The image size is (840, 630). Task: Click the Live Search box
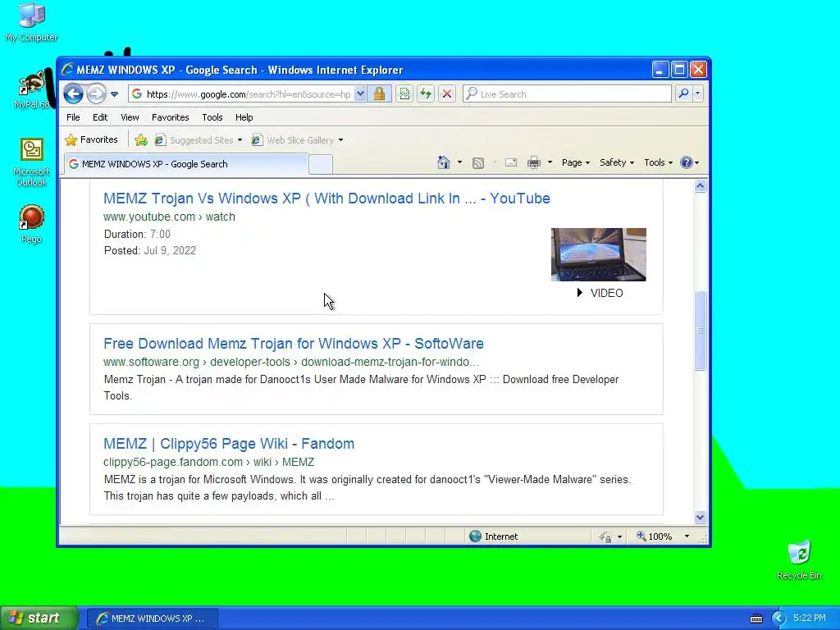[x=567, y=94]
